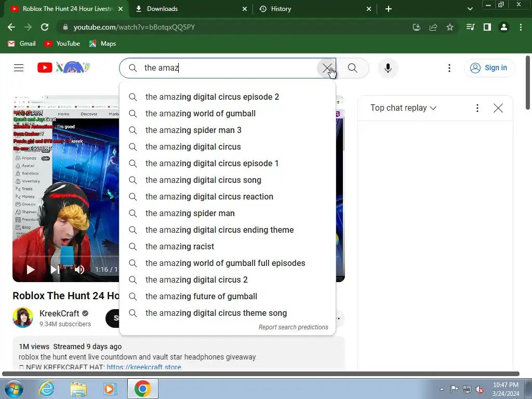Choose suggestion the amazing future of gumball
This screenshot has height=399, width=532.
click(x=228, y=297)
